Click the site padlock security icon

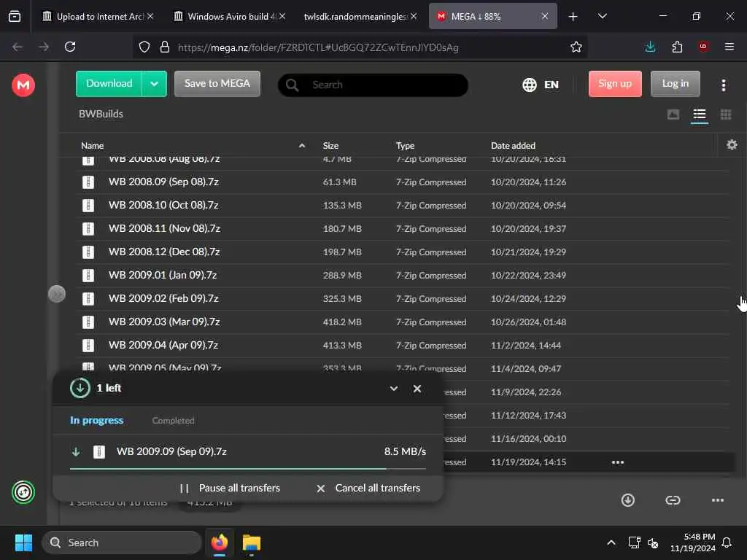click(x=165, y=47)
